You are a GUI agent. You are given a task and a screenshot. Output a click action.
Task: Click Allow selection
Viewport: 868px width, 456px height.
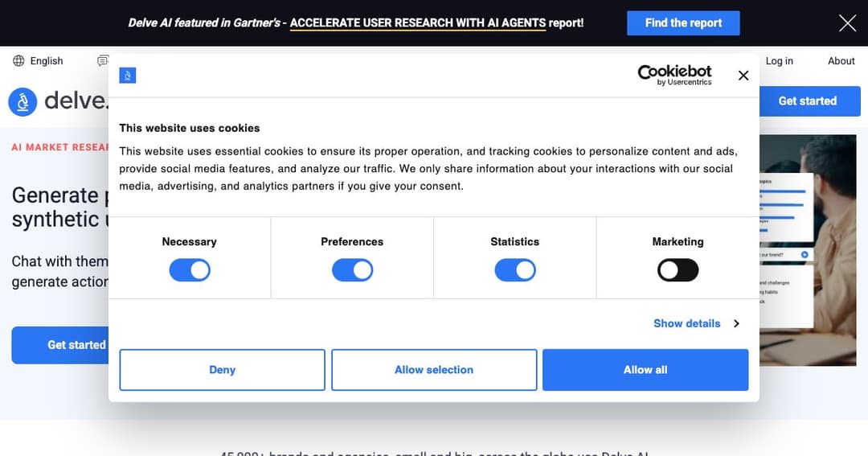[434, 370]
